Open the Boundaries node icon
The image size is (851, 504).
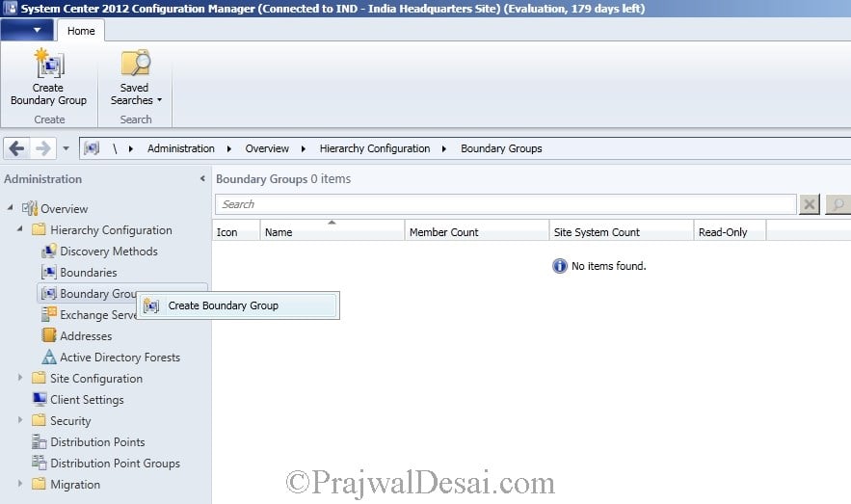49,272
